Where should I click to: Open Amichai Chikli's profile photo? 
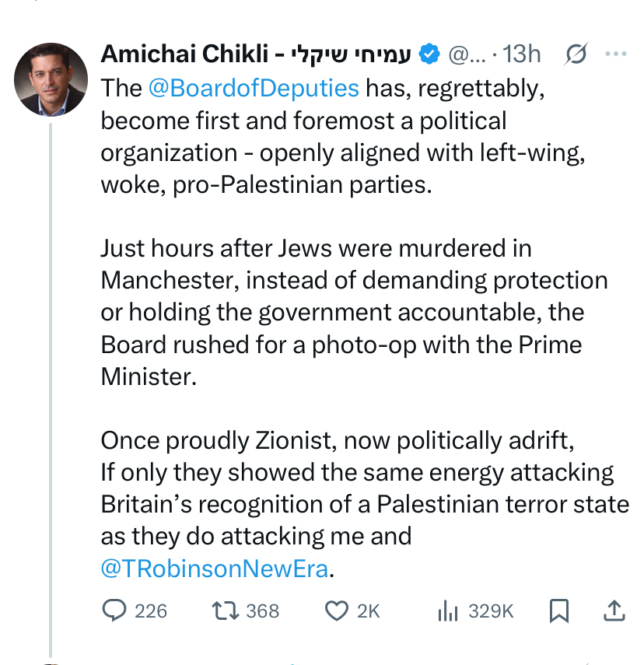51,79
